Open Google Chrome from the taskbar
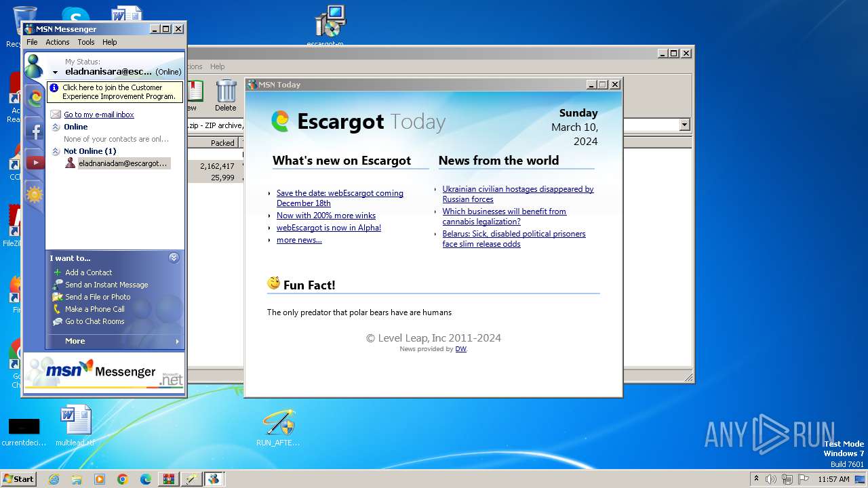 pyautogui.click(x=123, y=479)
